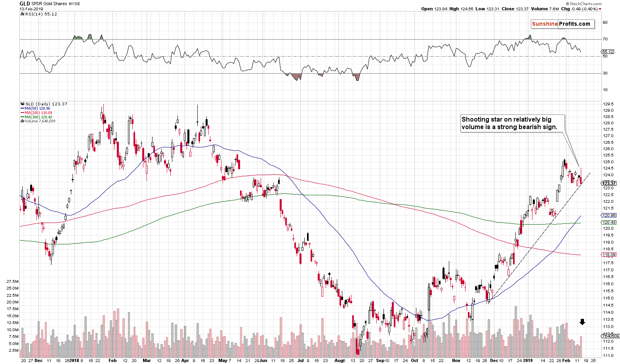
Task: Click the 'May' month label on date axis
Action: [x=222, y=361]
